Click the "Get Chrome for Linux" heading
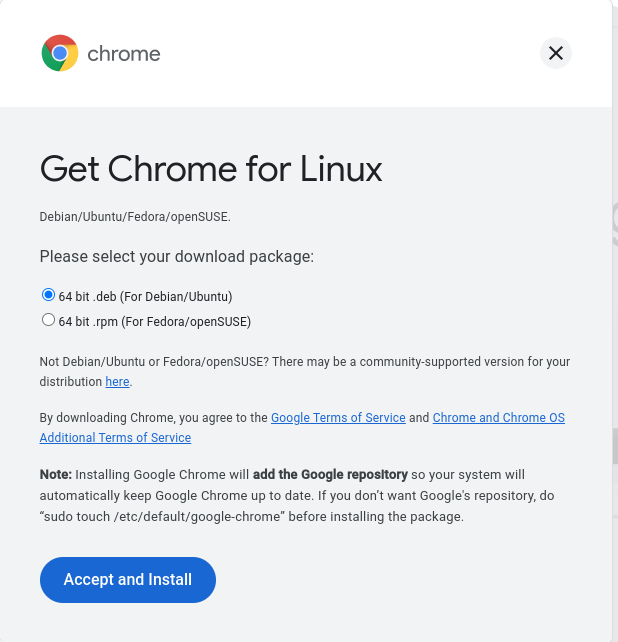 tap(211, 169)
